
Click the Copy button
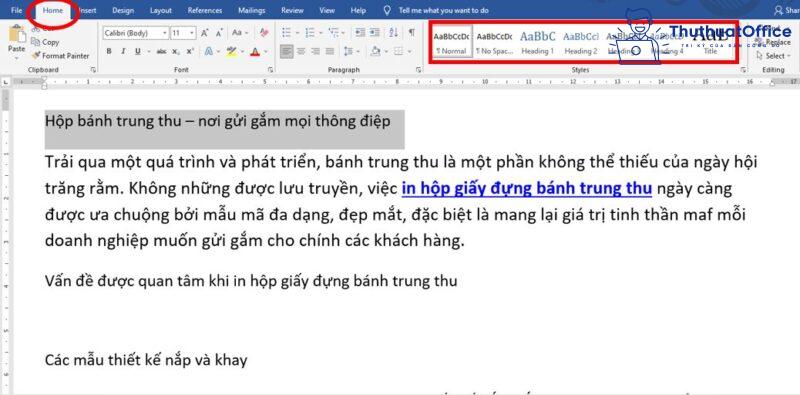(x=45, y=42)
